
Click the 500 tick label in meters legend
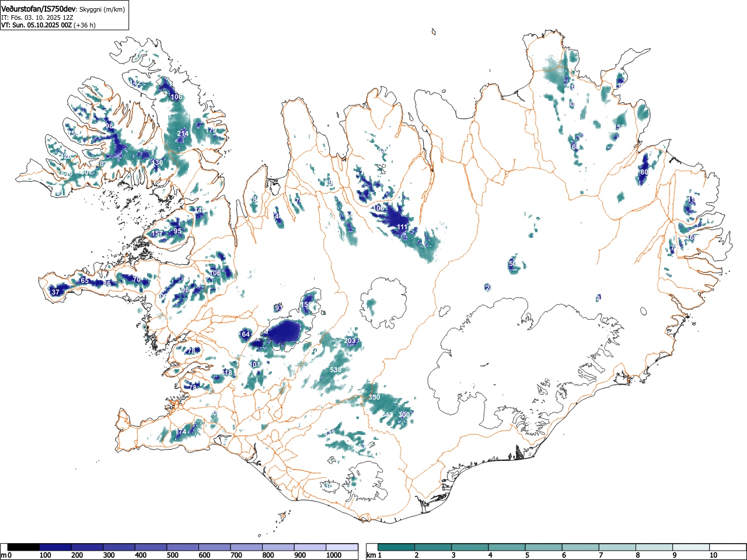173,555
